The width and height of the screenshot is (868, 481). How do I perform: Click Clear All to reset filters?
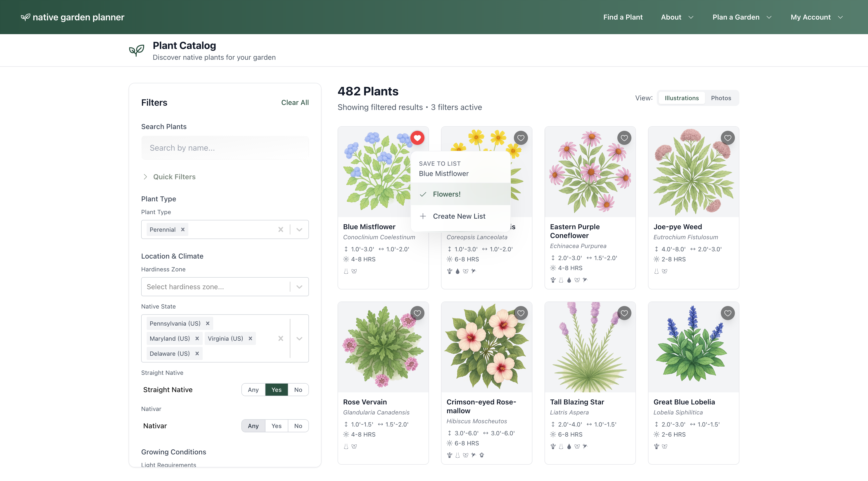[295, 102]
